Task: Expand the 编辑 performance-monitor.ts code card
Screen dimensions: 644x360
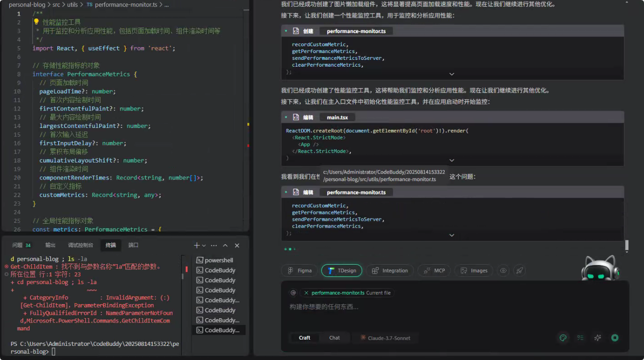Action: pos(452,235)
